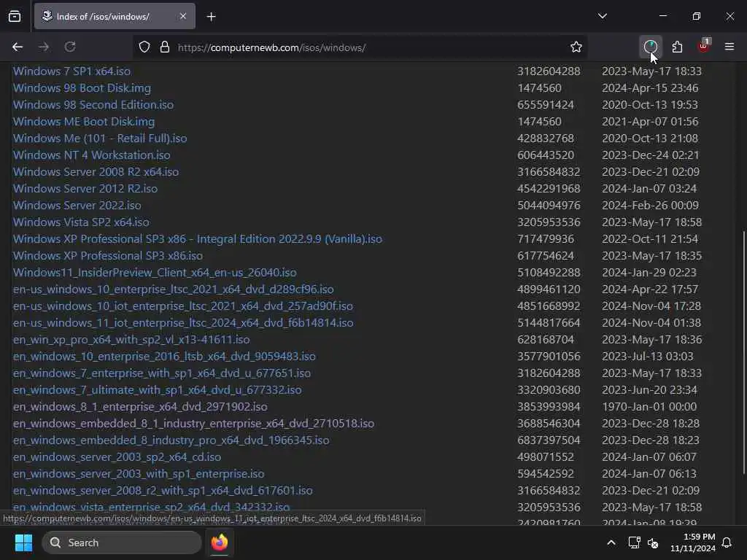The width and height of the screenshot is (747, 560).
Task: Click the date 2022-Oct-11 21:54
Action: pos(650,238)
